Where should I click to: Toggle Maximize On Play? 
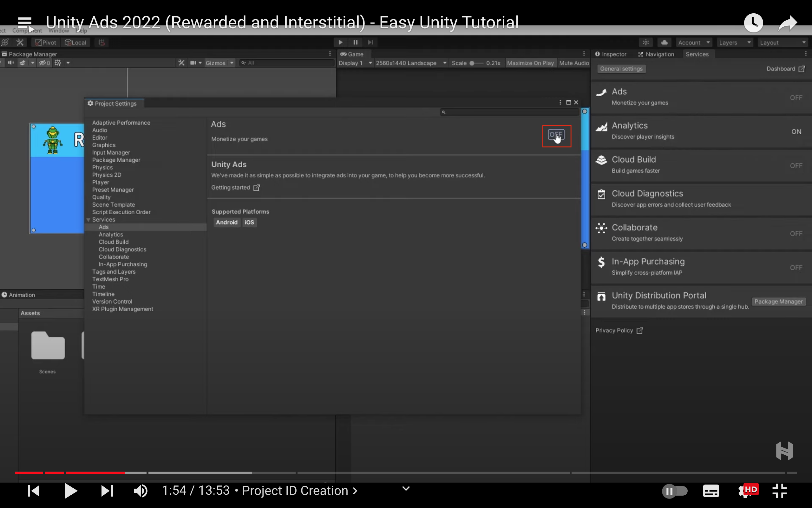click(x=530, y=63)
